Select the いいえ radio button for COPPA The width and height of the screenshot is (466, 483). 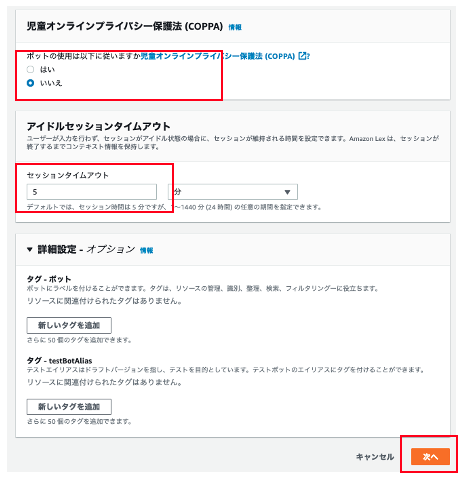[x=30, y=83]
